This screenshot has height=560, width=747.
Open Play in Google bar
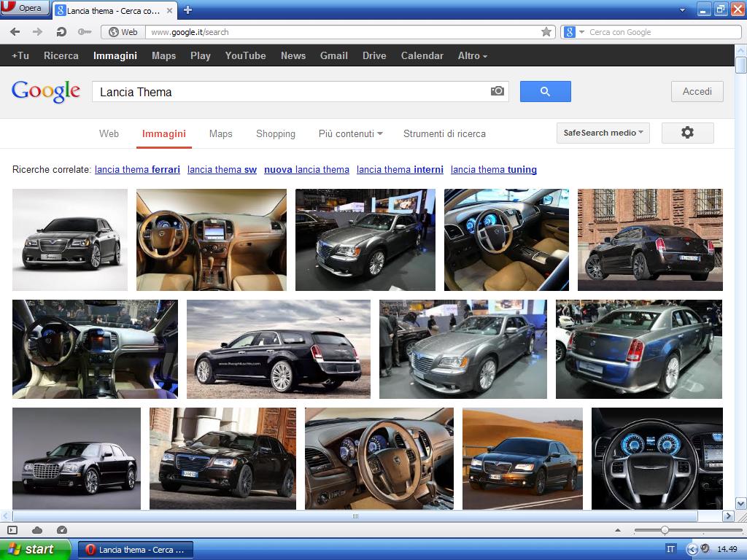click(x=201, y=55)
